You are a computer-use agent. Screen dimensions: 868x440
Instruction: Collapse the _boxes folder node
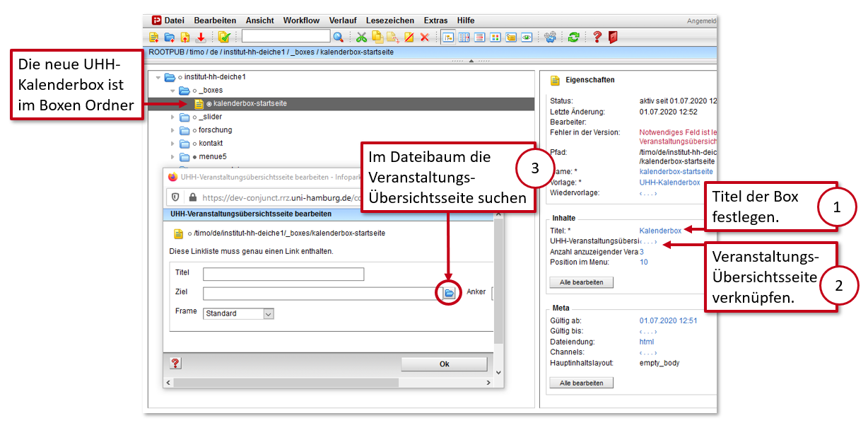pyautogui.click(x=172, y=91)
